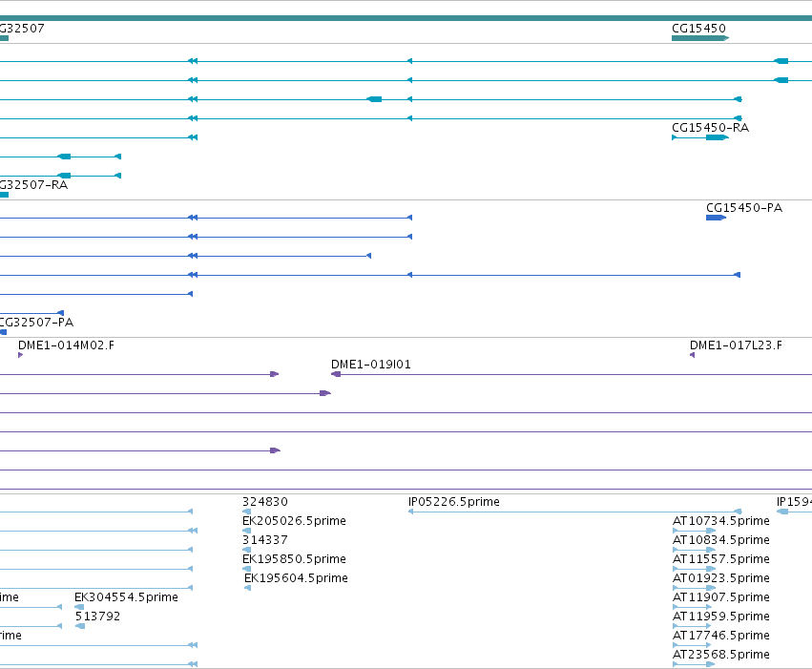Viewport: 812px width, 669px height.
Task: Select the CG32507-PA protein label
Action: tap(36, 323)
